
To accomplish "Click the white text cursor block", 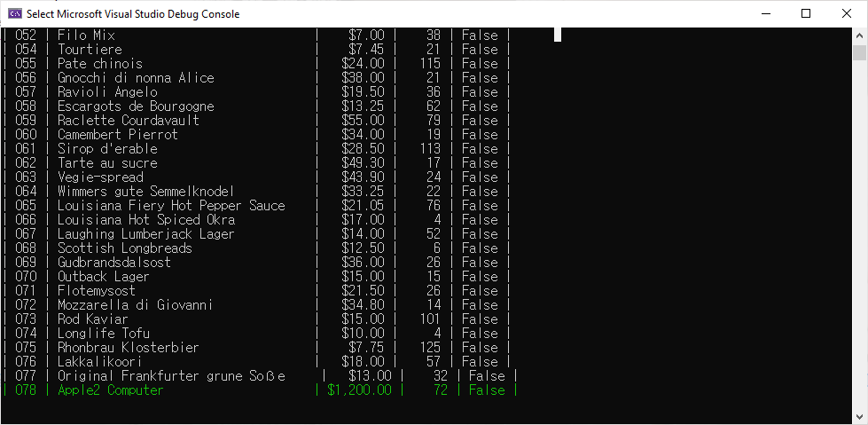I will click(558, 35).
